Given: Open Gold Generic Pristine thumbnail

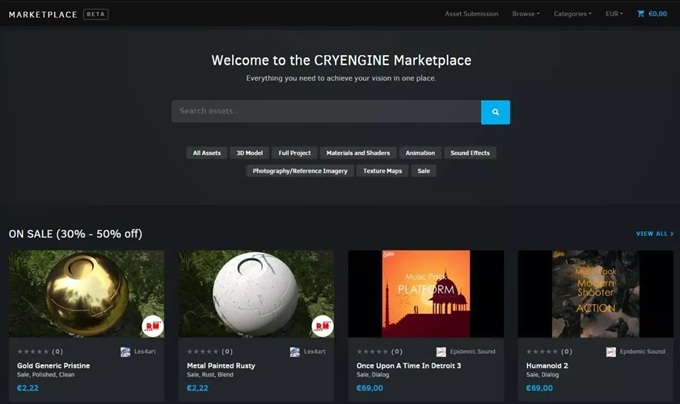Looking at the screenshot, I should coord(87,294).
